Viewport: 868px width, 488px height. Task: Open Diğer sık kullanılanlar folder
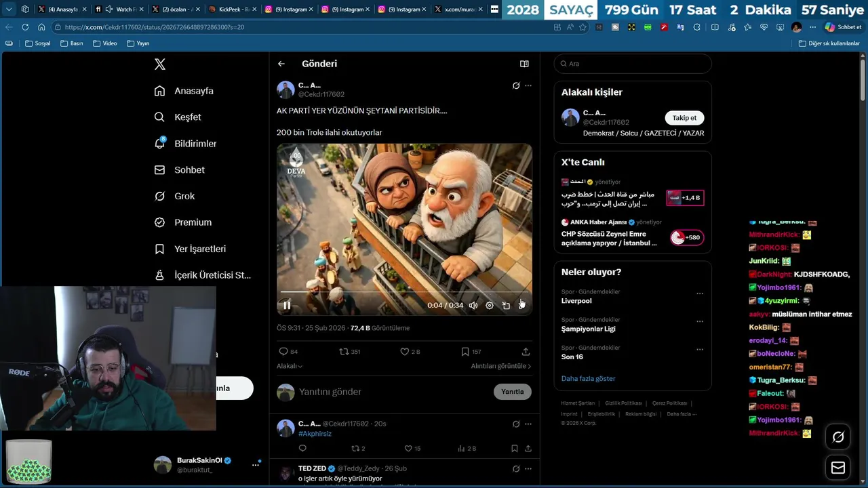point(829,43)
